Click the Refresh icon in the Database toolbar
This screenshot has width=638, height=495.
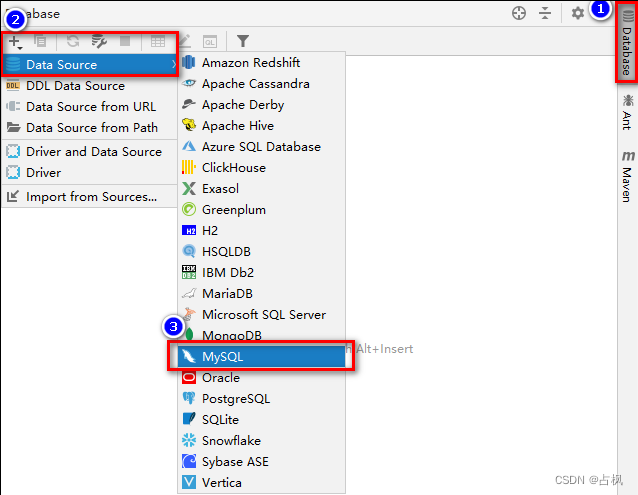(x=73, y=41)
